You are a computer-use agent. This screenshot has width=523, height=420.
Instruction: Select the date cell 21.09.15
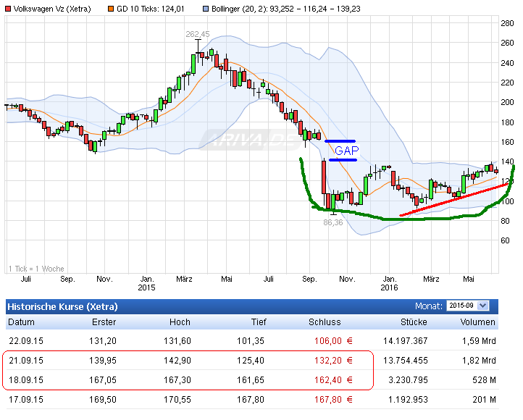[x=26, y=361]
